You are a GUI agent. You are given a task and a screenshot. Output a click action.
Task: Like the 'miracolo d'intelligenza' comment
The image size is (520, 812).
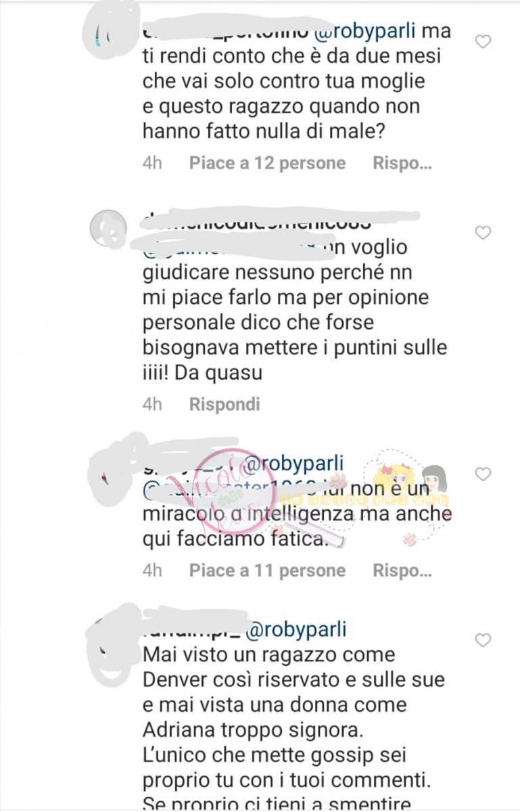click(483, 474)
